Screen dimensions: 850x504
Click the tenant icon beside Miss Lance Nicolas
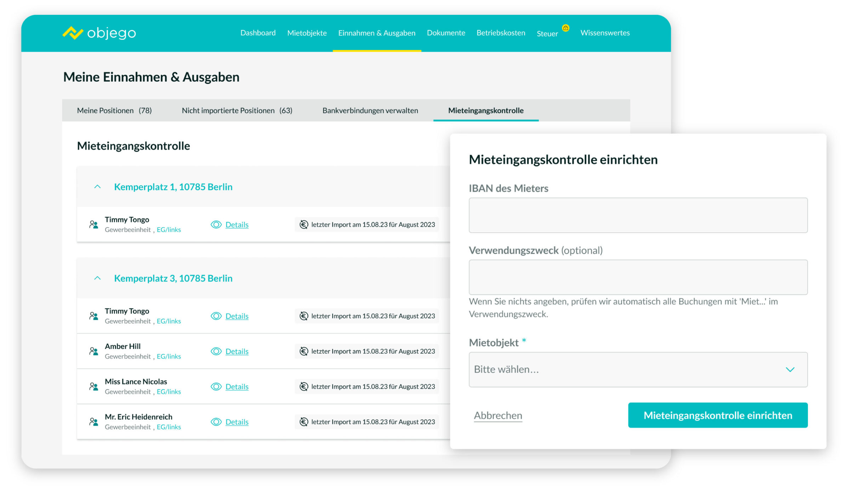click(x=93, y=386)
